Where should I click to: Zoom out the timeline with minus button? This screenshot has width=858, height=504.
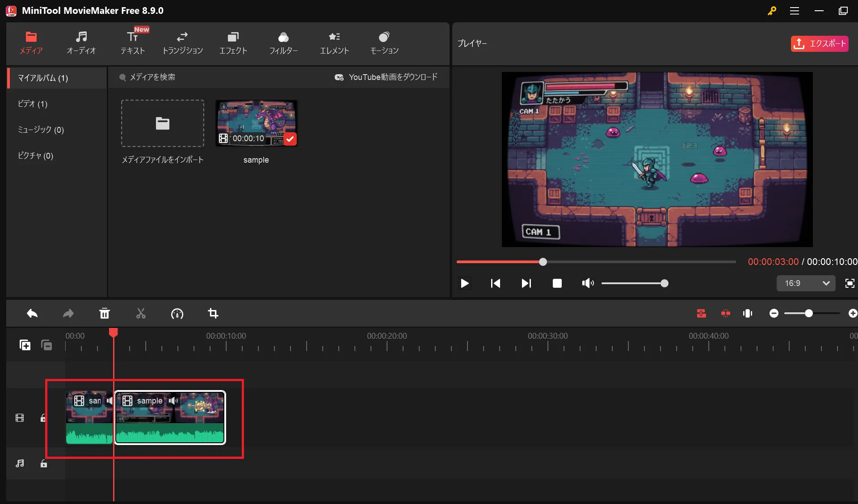pos(774,314)
